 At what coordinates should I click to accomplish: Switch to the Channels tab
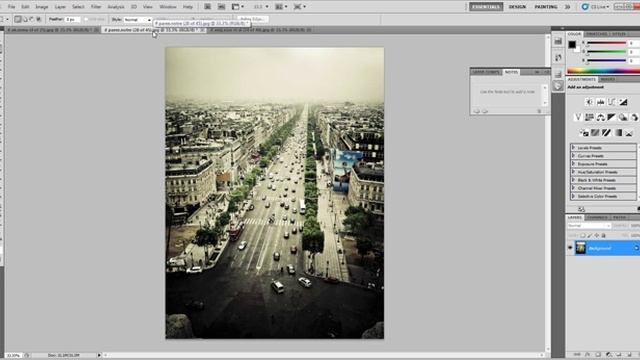click(x=597, y=218)
